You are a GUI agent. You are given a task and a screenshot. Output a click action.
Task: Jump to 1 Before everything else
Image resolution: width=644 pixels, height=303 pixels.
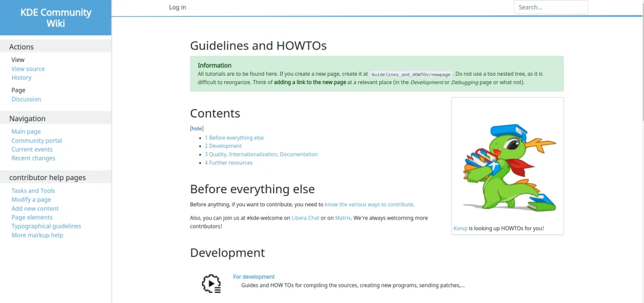click(x=234, y=138)
